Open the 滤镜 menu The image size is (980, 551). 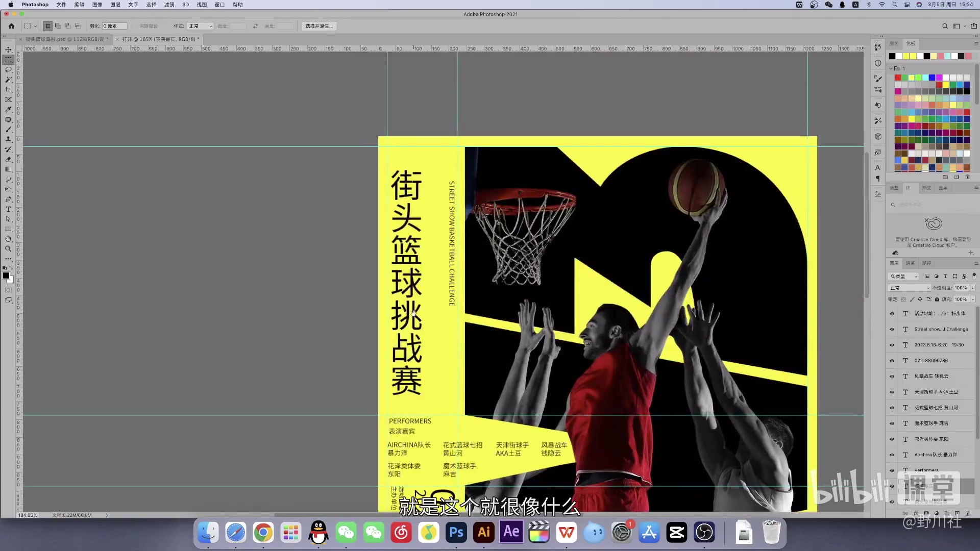169,5
